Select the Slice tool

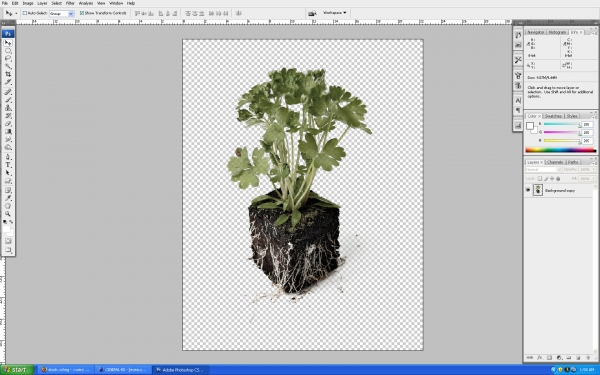8,82
